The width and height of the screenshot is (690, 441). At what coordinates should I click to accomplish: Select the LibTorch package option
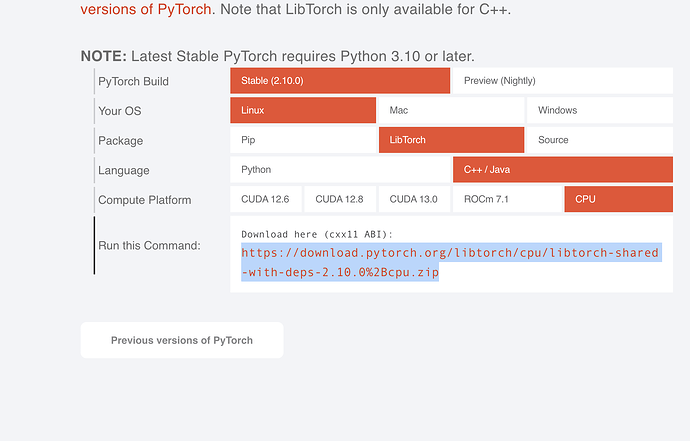pyautogui.click(x=451, y=140)
